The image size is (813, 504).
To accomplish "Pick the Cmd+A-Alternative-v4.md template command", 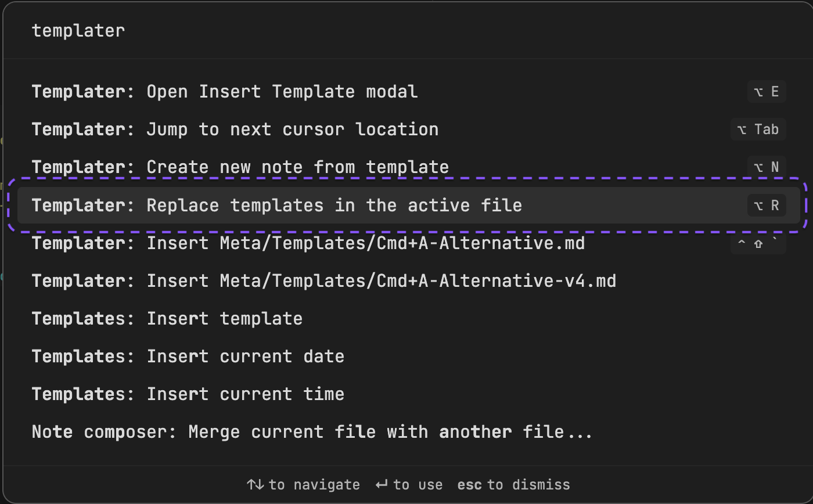I will pos(324,280).
